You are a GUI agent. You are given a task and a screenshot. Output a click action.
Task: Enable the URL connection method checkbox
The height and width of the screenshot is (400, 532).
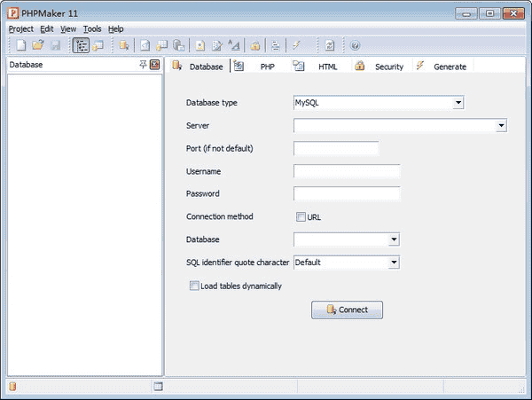tap(301, 216)
